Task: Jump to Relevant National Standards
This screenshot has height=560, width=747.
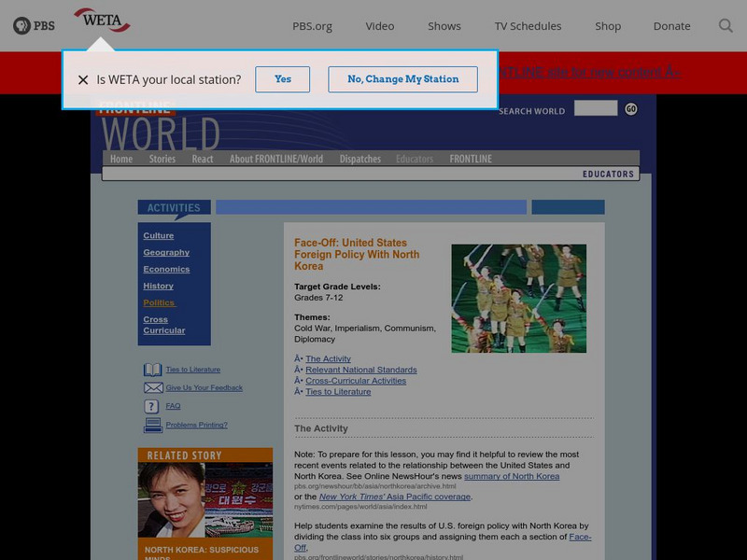Action: (361, 370)
